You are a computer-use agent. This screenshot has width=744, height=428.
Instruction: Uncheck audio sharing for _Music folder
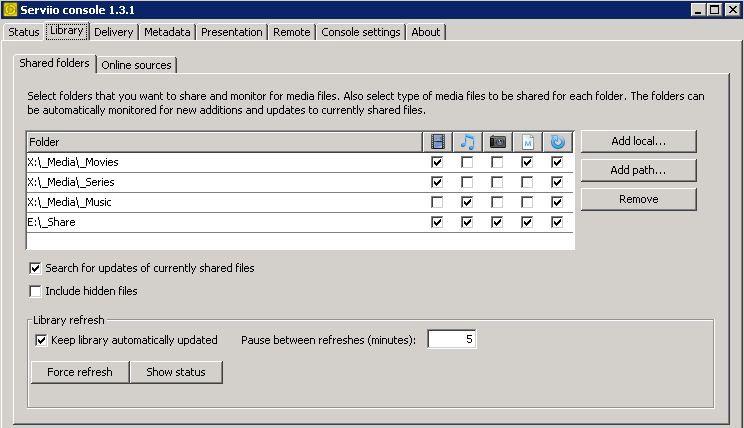(467, 202)
